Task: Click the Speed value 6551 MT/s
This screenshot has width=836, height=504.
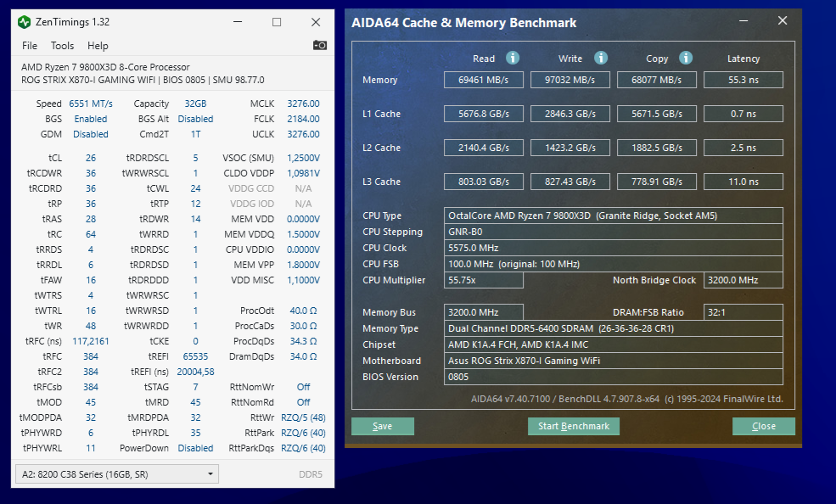Action: 91,104
